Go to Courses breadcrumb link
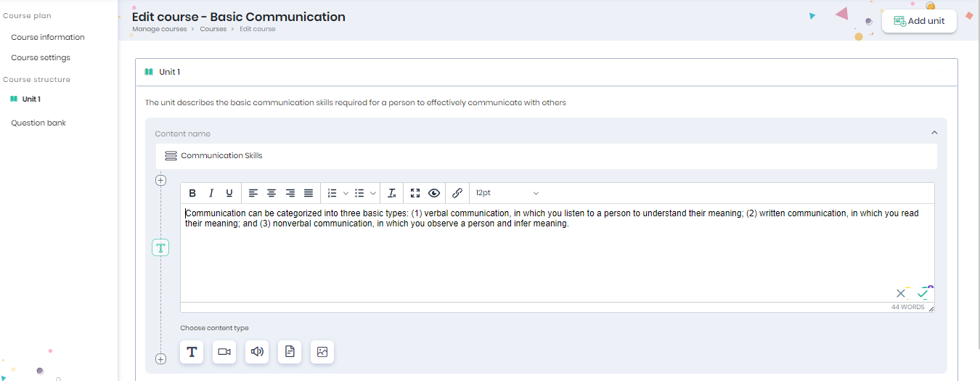 pos(213,29)
